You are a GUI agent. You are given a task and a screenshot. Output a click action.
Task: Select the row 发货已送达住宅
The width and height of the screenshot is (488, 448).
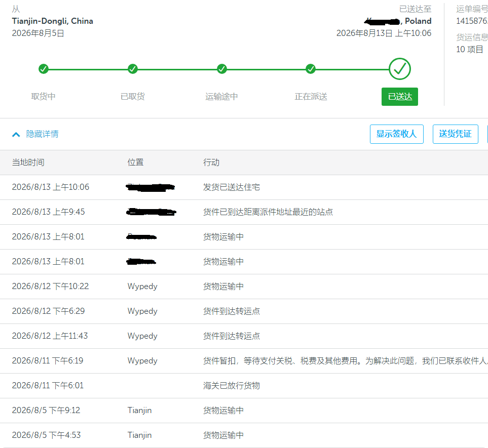click(244, 187)
